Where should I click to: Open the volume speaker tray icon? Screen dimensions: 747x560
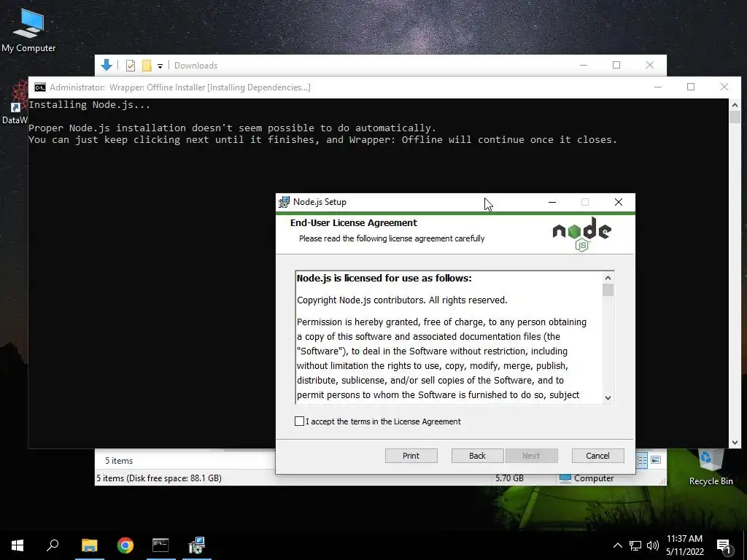653,545
